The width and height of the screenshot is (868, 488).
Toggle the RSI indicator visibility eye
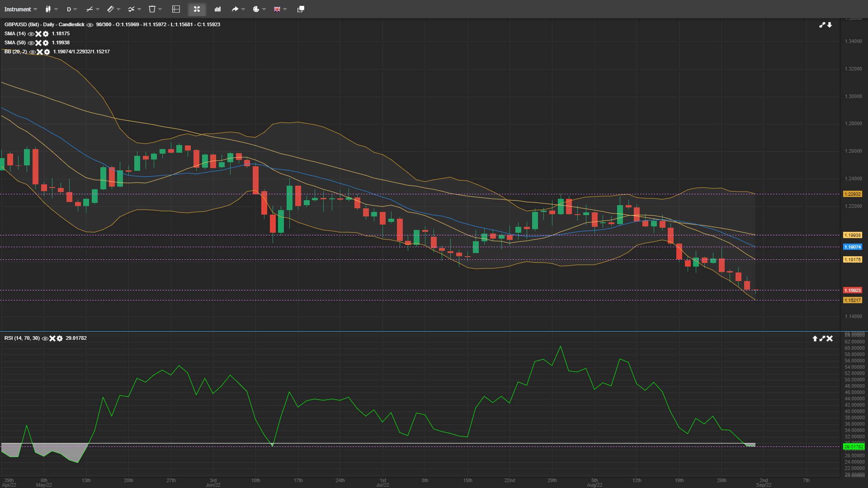(x=45, y=338)
